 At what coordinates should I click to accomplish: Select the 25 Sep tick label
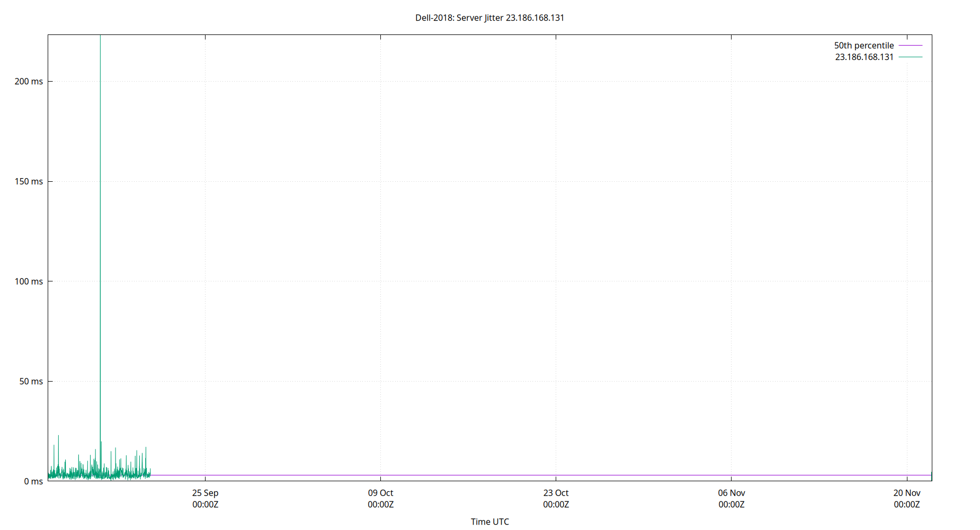click(x=206, y=493)
